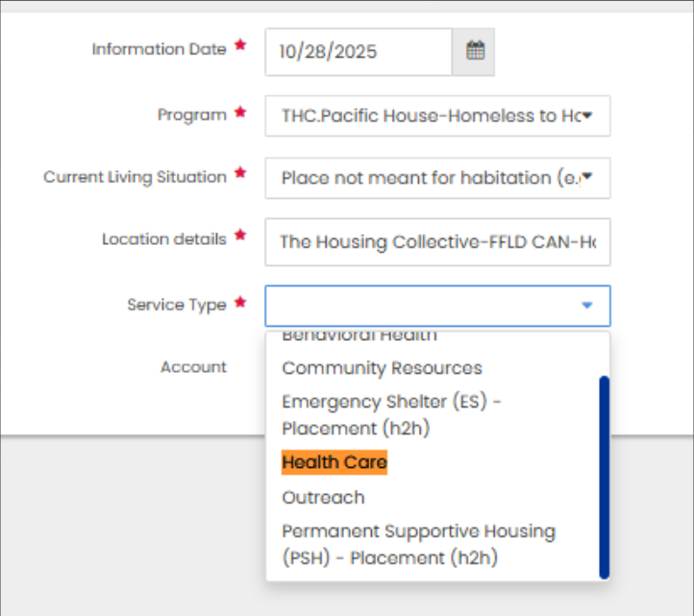Click the Information Date label

(x=159, y=49)
